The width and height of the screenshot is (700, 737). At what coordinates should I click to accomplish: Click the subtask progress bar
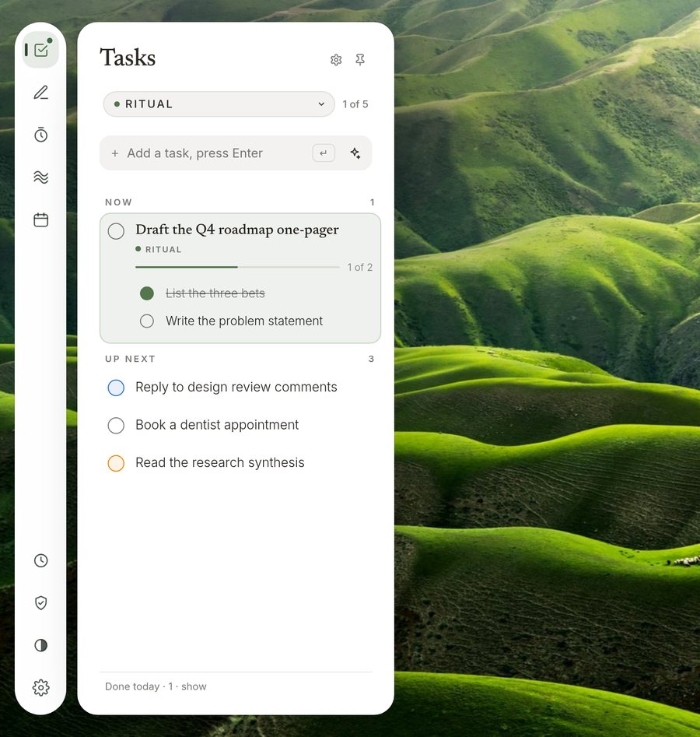point(237,267)
